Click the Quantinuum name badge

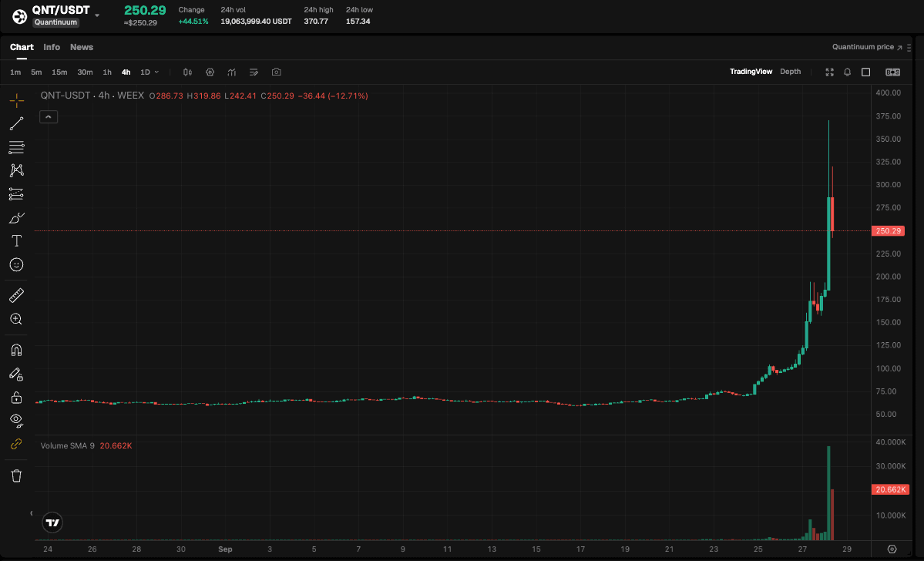(x=55, y=22)
